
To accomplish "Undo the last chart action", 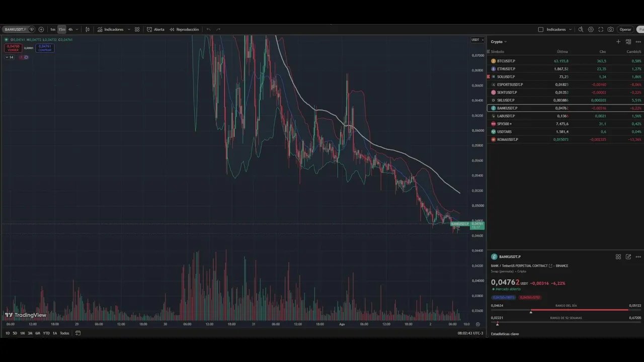I will (208, 30).
